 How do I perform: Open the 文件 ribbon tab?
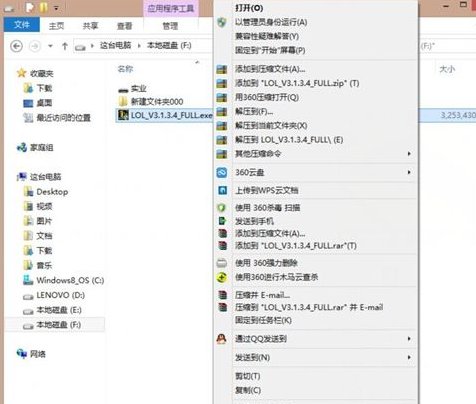22,25
